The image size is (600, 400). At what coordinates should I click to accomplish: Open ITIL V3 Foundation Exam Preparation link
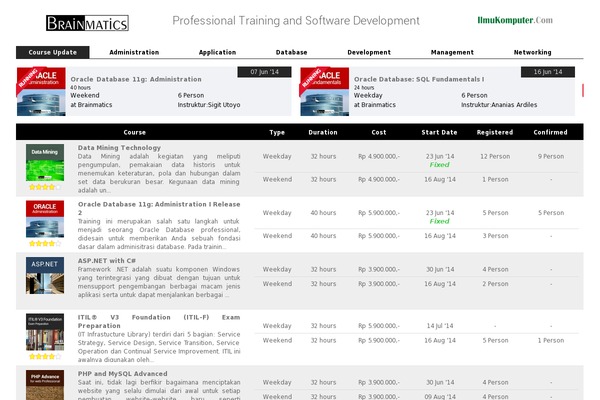[159, 321]
